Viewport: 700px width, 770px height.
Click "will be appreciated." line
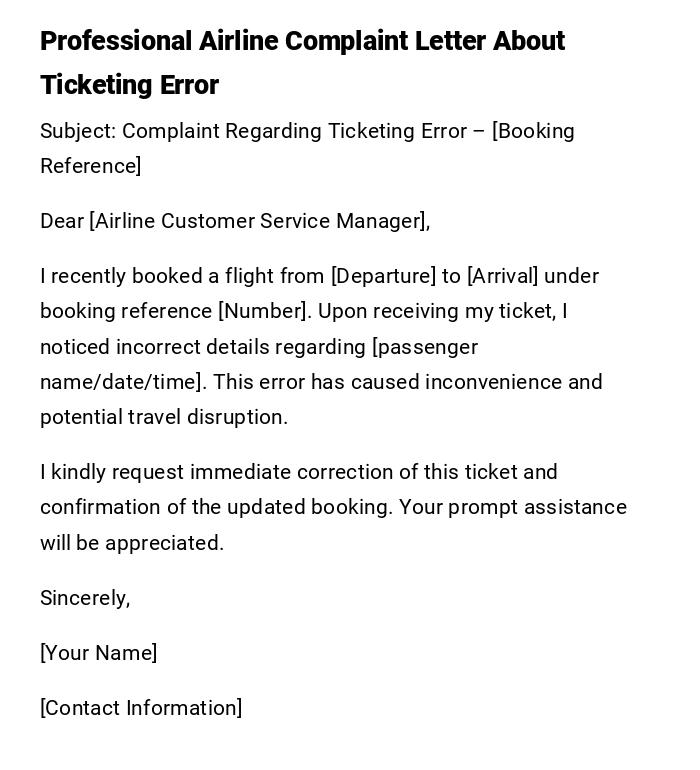click(132, 543)
